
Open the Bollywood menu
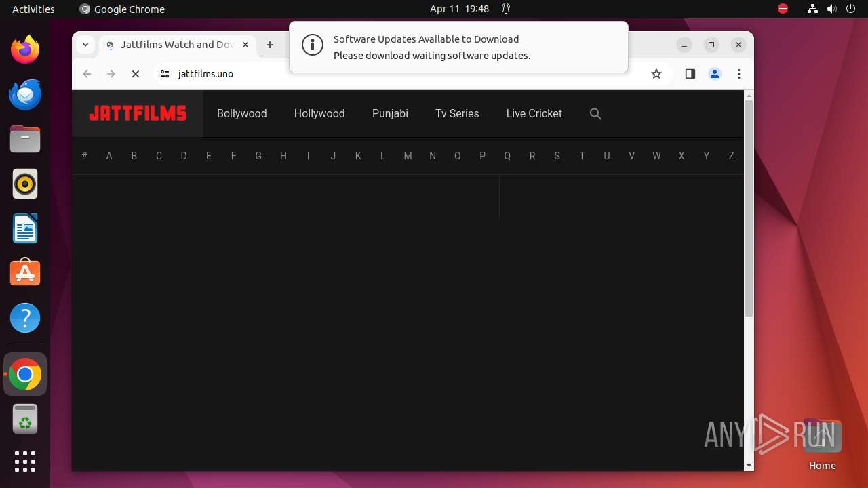(x=242, y=114)
